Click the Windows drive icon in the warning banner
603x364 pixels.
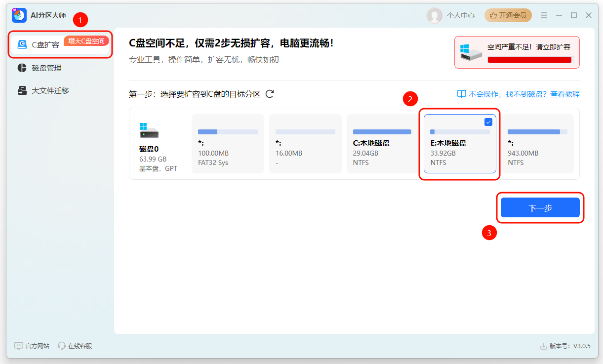(x=470, y=52)
